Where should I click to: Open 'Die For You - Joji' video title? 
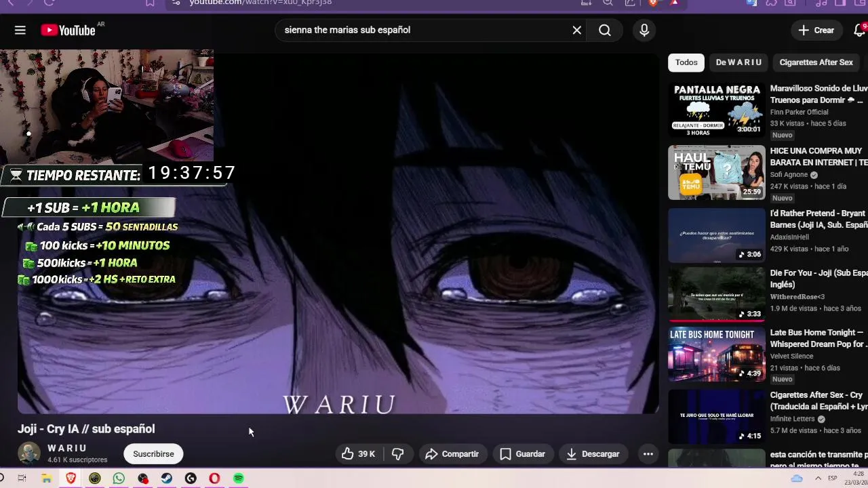coord(818,279)
